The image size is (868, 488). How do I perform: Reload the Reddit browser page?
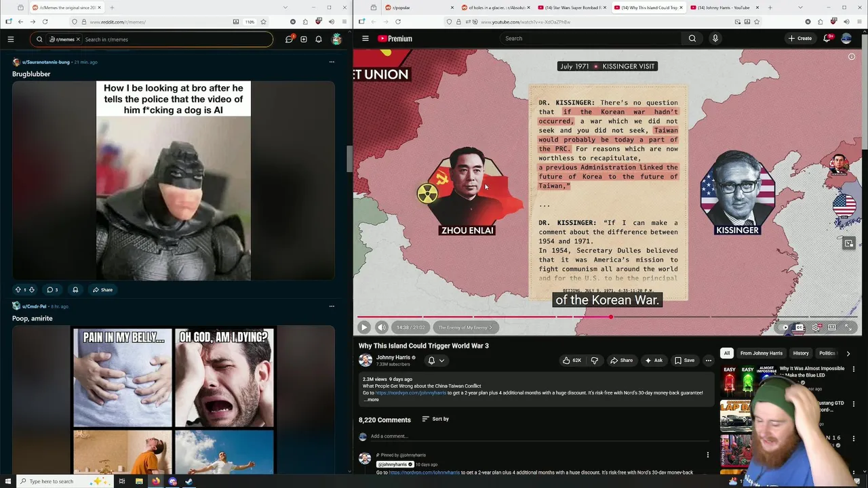tap(45, 22)
